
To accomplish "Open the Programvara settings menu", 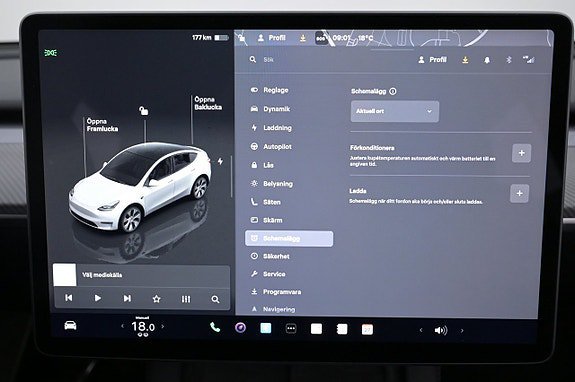I will pos(276,292).
